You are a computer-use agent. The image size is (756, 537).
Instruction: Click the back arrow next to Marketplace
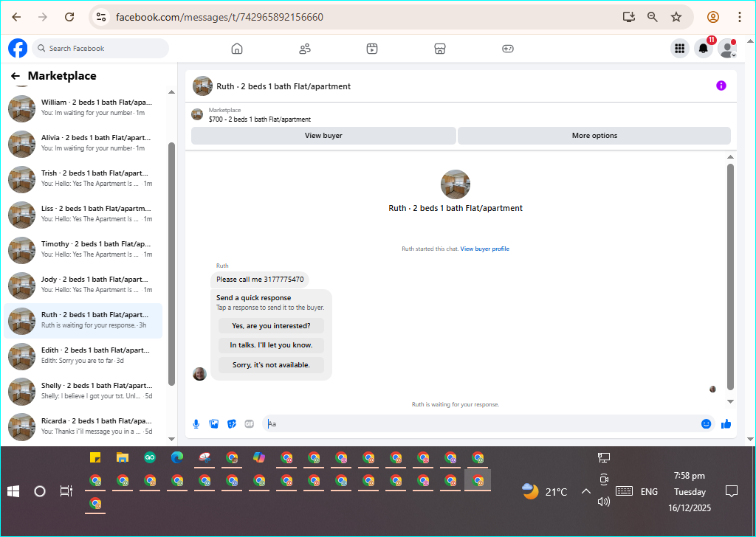[x=16, y=76]
